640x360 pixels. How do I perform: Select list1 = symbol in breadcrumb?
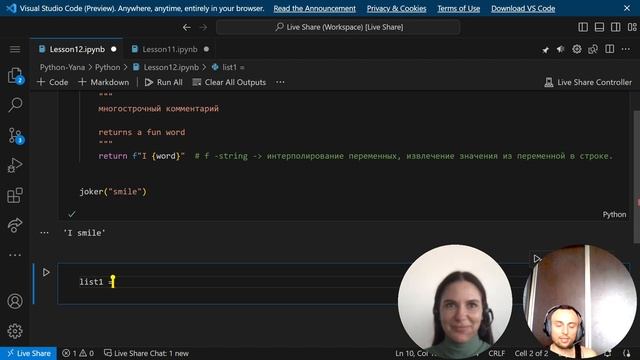tap(229, 67)
